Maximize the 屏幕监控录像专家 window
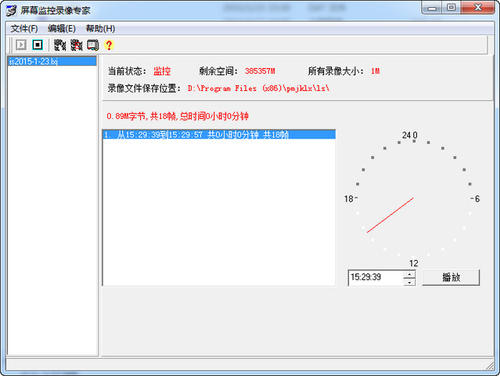The width and height of the screenshot is (500, 376). (451, 8)
